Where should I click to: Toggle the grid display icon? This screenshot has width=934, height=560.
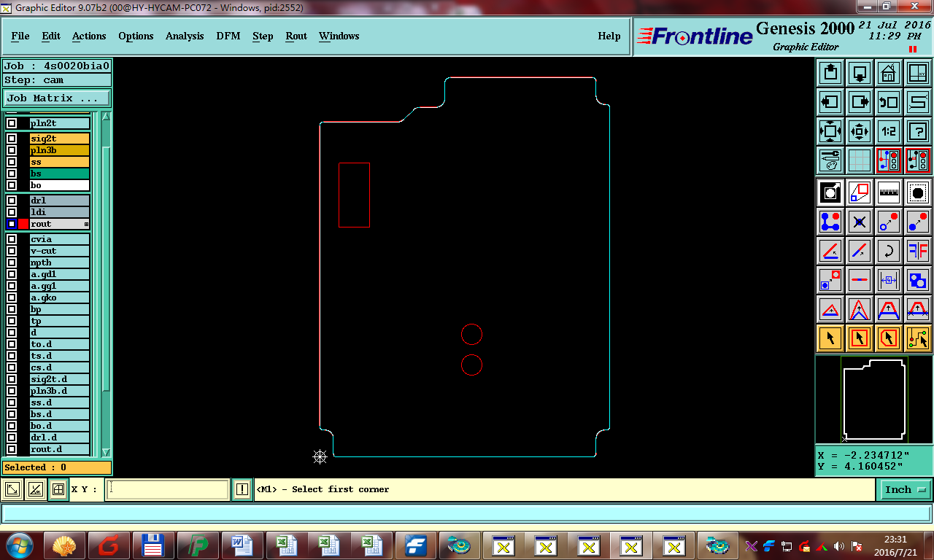860,160
